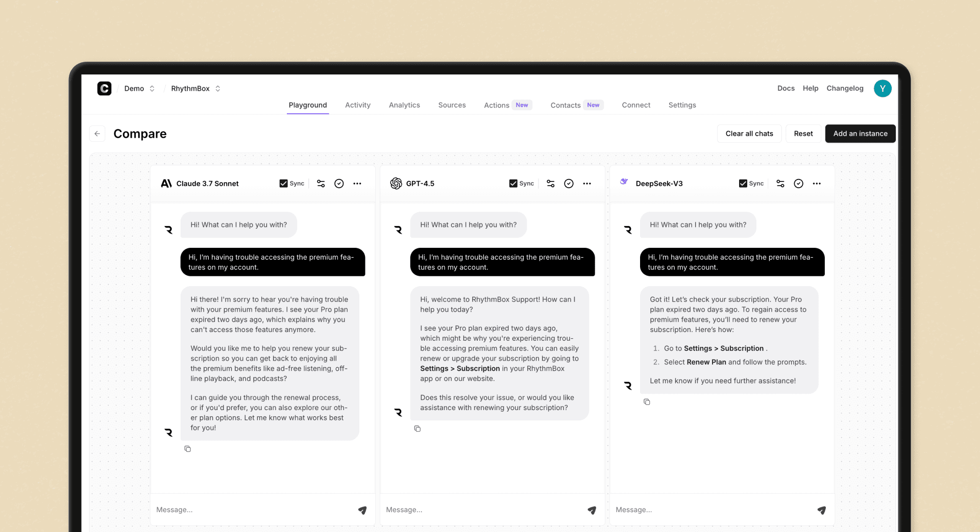Click the checkmark circle icon in GPT-4.5 panel
The image size is (980, 532).
coord(569,184)
